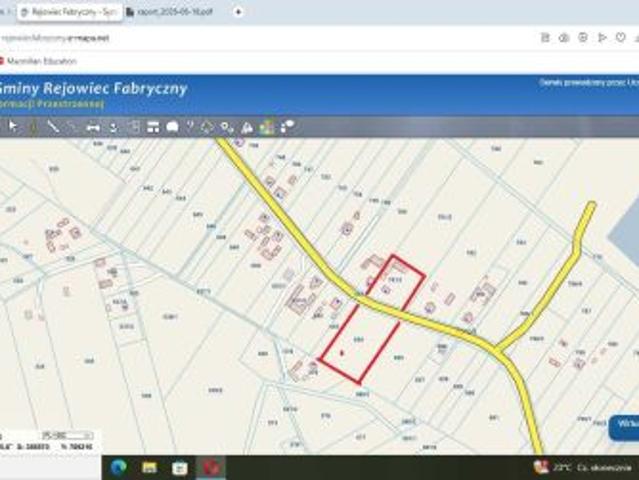Screen dimensions: 639x480
Task: Open a new browser tab with plus
Action: pos(238,12)
